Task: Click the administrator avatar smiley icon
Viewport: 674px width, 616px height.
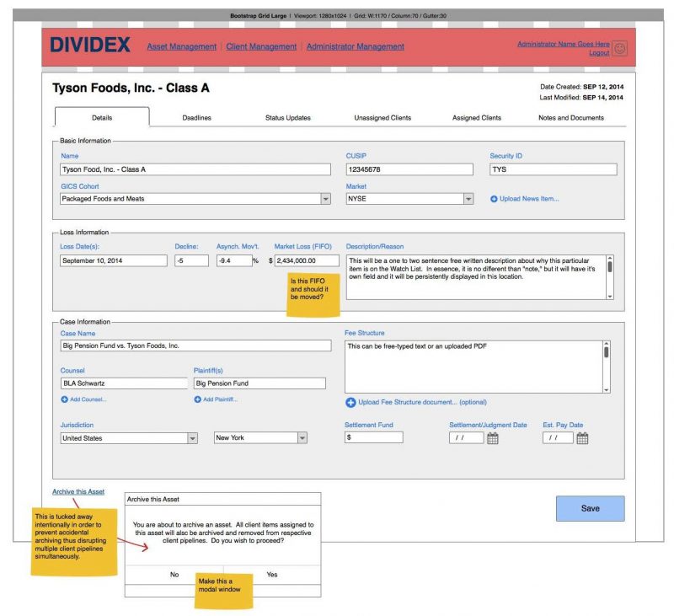Action: coord(619,48)
